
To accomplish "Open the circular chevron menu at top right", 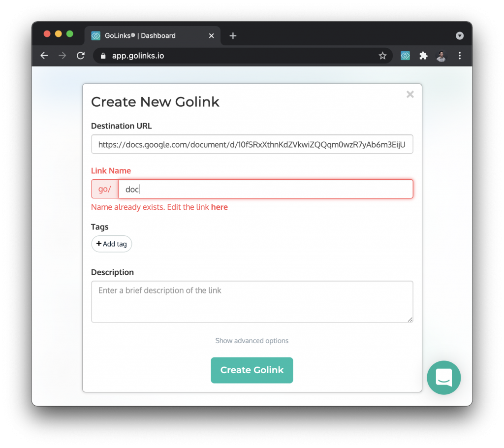I will [459, 35].
